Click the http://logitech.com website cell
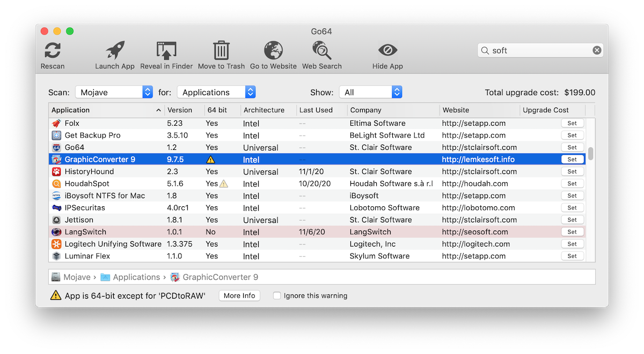 [x=476, y=244]
